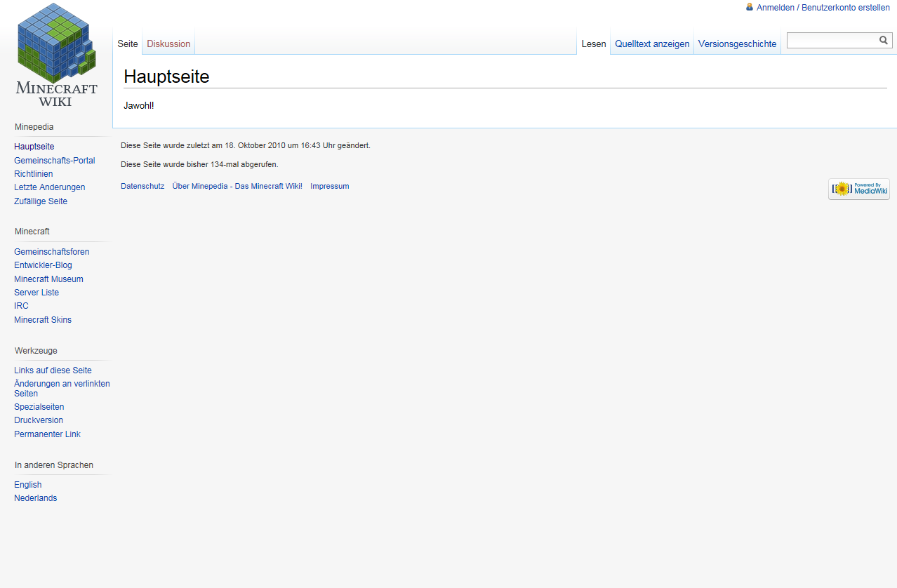Image resolution: width=897 pixels, height=588 pixels.
Task: Click the Powered By MediaWiki badge
Action: 859,189
